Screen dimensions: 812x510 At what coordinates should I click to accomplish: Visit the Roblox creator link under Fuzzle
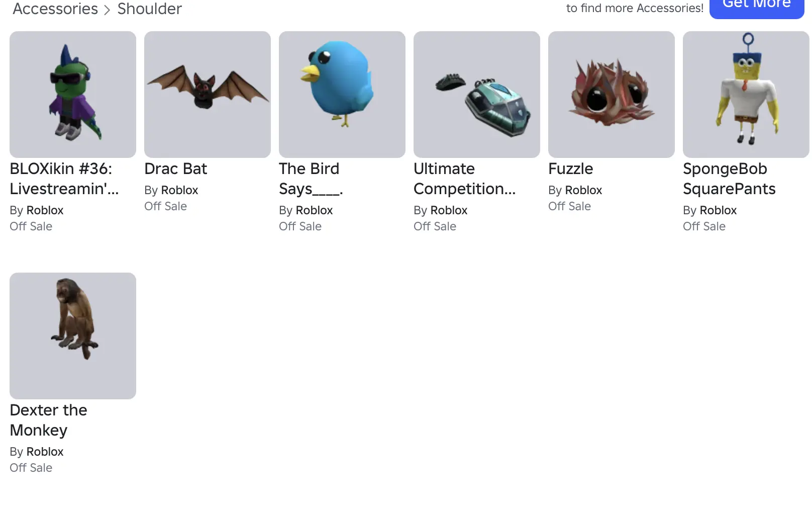[x=583, y=190]
